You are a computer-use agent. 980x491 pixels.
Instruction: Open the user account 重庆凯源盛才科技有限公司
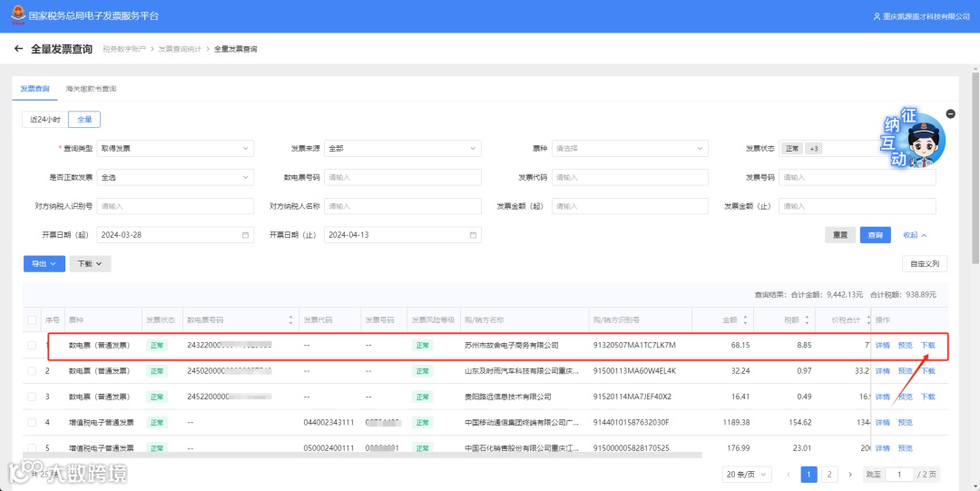[921, 16]
